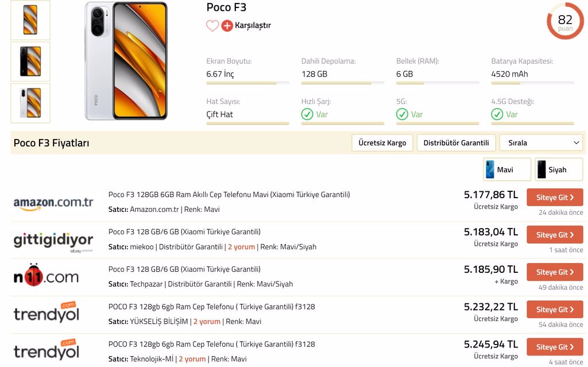The width and height of the screenshot is (588, 367).
Task: Click Siteye Git for the 5.232,22 TL offer
Action: [555, 310]
